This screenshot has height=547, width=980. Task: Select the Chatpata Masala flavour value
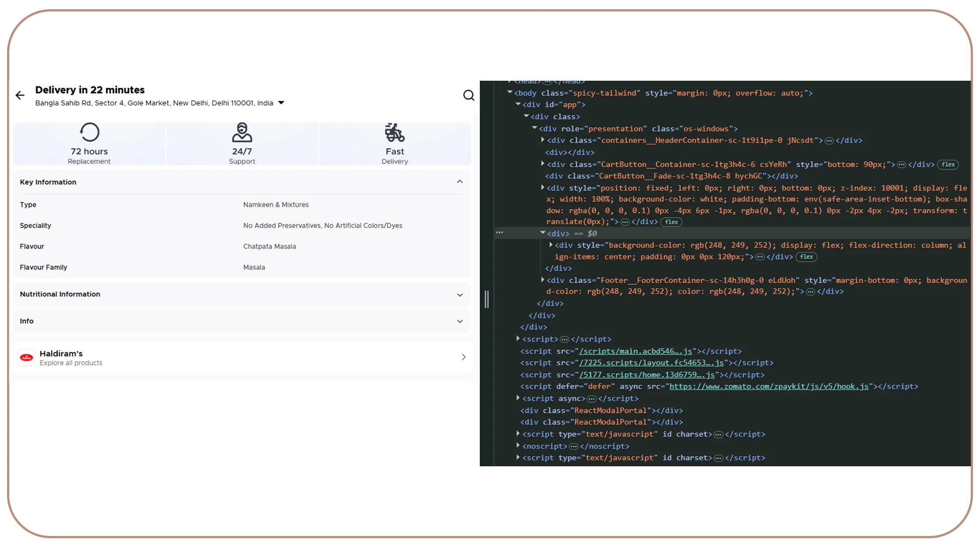pos(269,247)
